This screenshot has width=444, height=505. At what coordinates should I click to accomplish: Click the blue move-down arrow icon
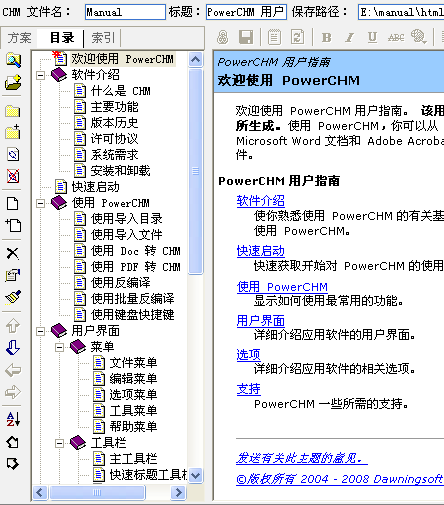pyautogui.click(x=13, y=348)
